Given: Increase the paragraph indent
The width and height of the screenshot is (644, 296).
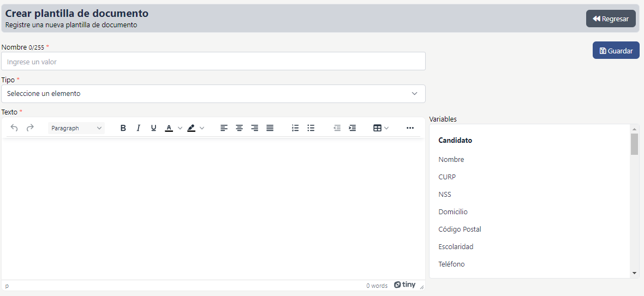Looking at the screenshot, I should coord(352,128).
